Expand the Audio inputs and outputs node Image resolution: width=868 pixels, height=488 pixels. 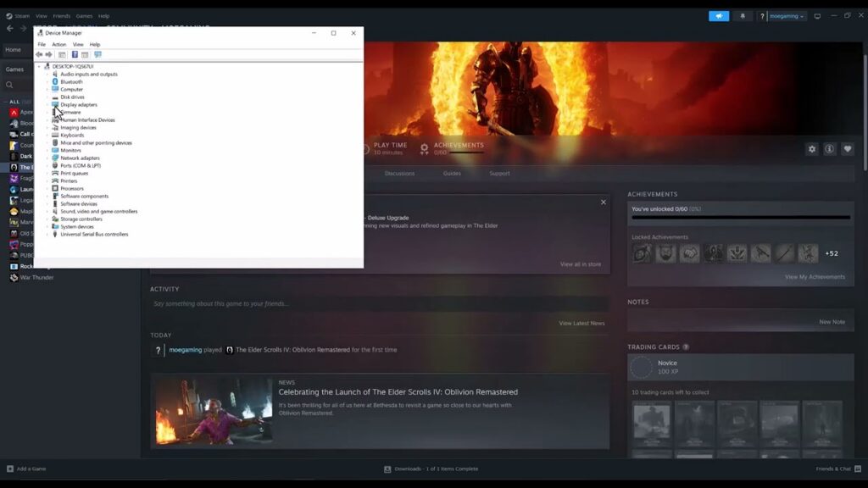tap(47, 75)
